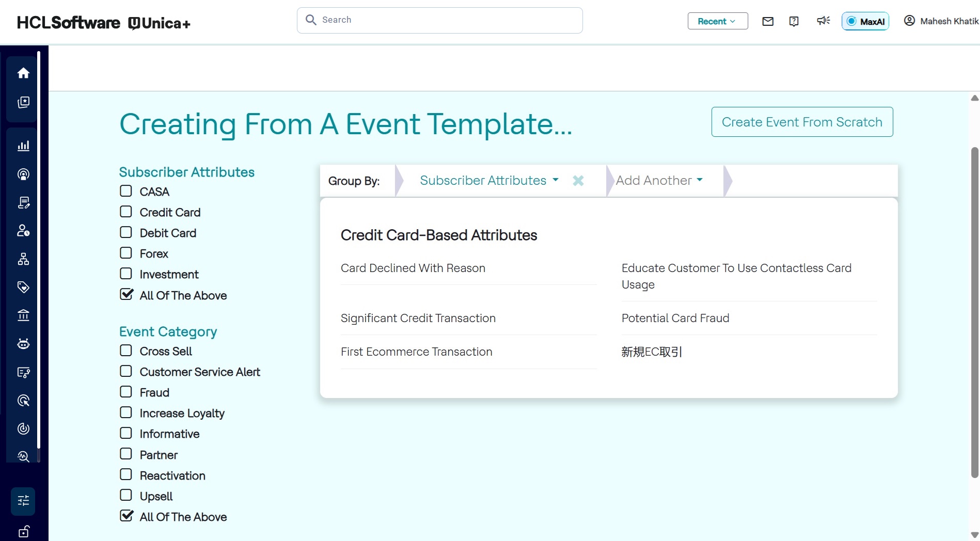
Task: Open the Recent dropdown
Action: pos(717,21)
